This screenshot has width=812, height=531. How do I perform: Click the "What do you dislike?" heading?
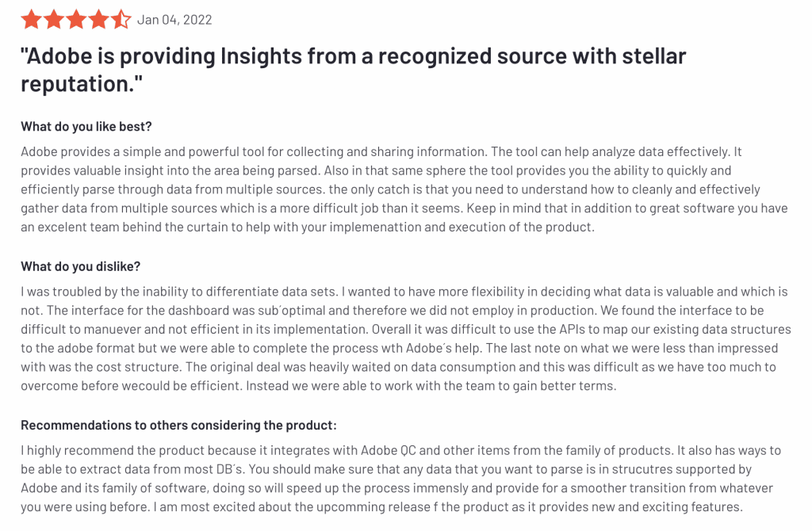[x=81, y=266]
